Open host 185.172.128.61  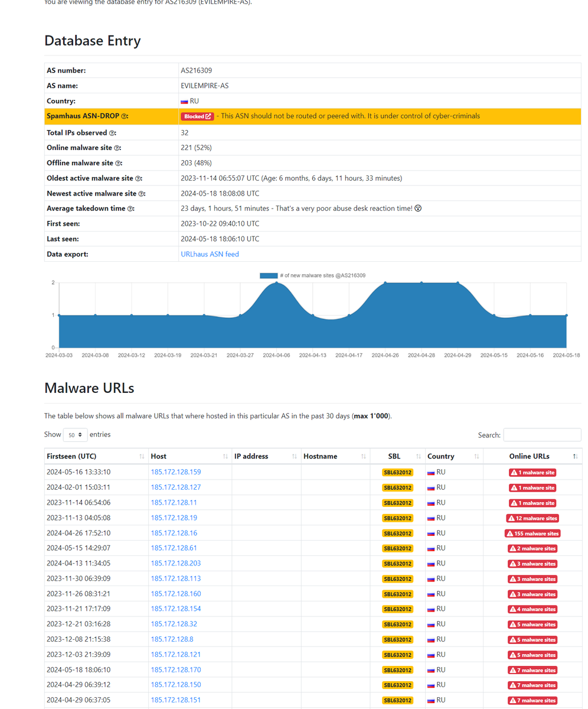[174, 548]
